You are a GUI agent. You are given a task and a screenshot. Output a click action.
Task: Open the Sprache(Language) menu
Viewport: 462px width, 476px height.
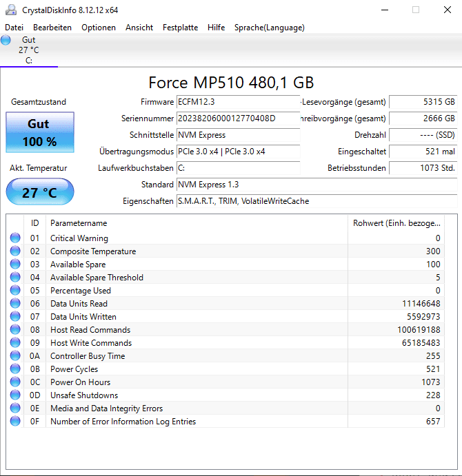coord(270,28)
